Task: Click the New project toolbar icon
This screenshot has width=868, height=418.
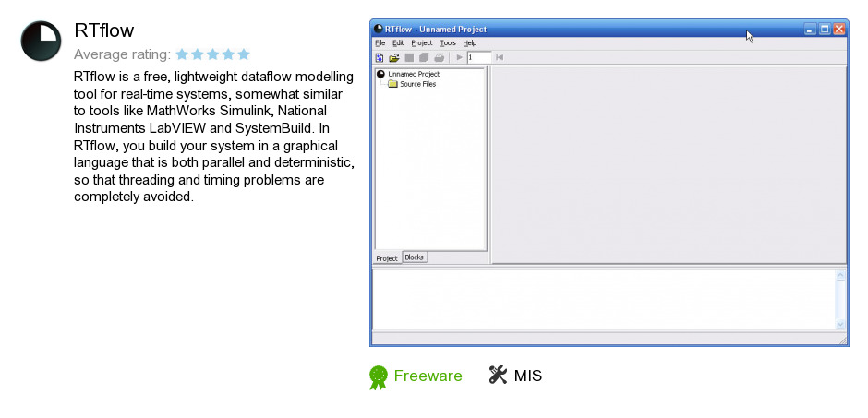Action: point(380,57)
